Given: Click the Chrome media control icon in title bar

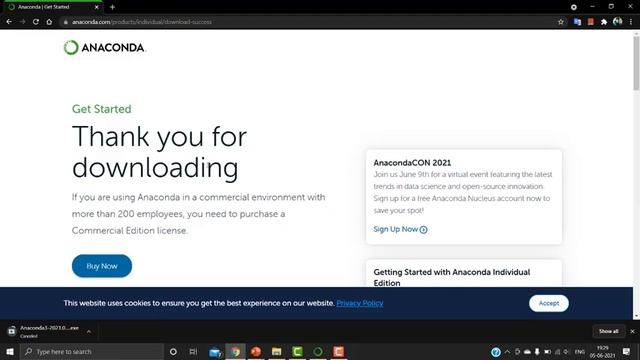Looking at the screenshot, I should click(x=573, y=7).
